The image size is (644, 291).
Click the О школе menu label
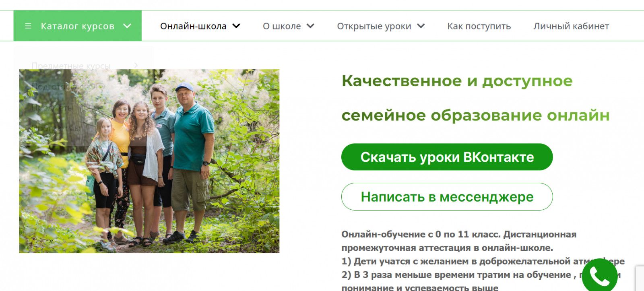(282, 26)
